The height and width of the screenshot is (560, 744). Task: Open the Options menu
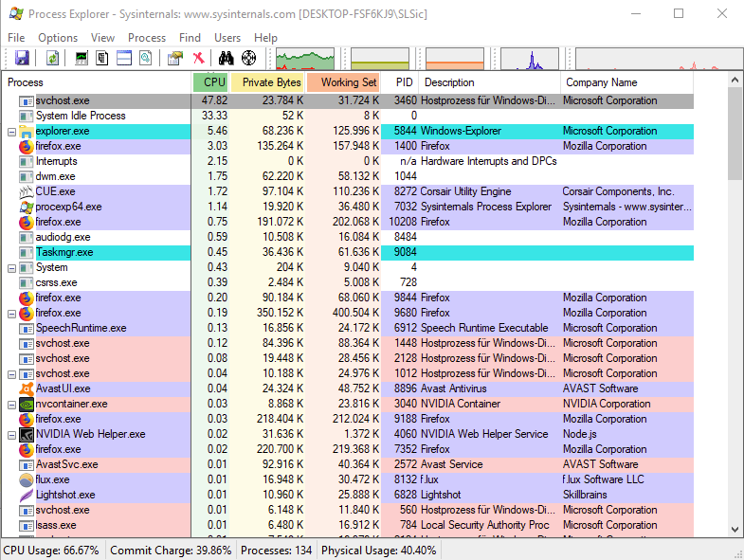pos(58,38)
